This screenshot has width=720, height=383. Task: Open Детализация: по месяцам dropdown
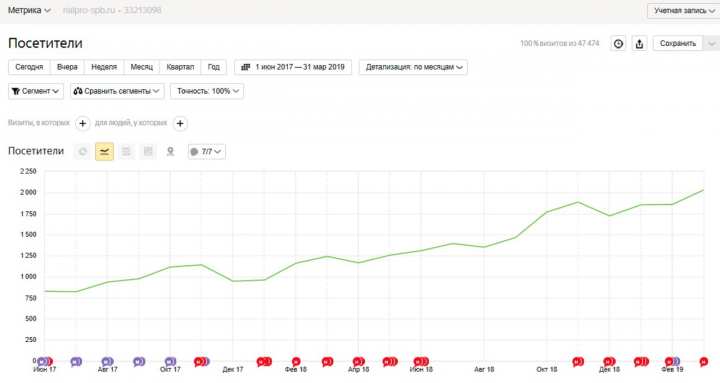click(413, 67)
